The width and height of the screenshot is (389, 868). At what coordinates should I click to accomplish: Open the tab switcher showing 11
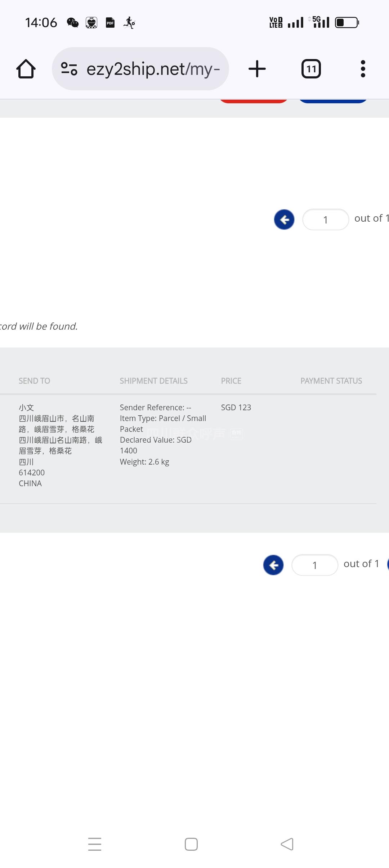(x=311, y=69)
